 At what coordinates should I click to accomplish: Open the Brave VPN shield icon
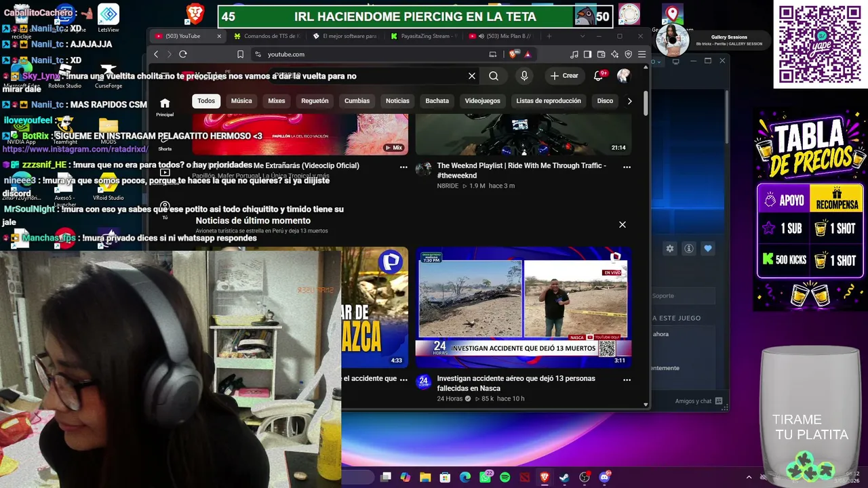click(x=629, y=54)
